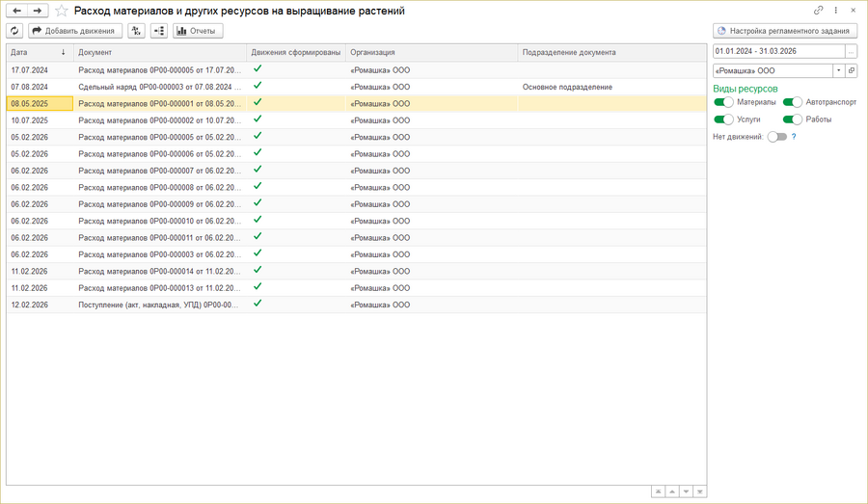The image size is (868, 504).
Task: Click the checkmark in the 0Р00-000006 row
Action: (258, 152)
